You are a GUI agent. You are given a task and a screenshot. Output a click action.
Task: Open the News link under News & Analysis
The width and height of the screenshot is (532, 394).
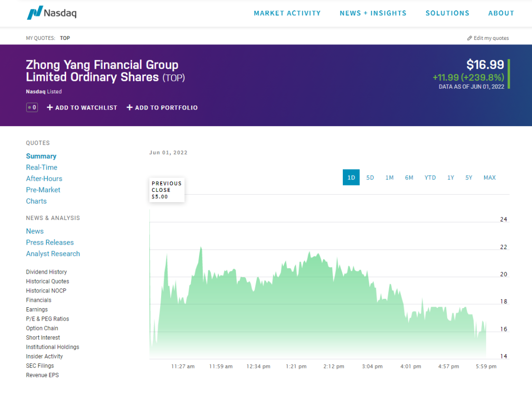coord(34,231)
